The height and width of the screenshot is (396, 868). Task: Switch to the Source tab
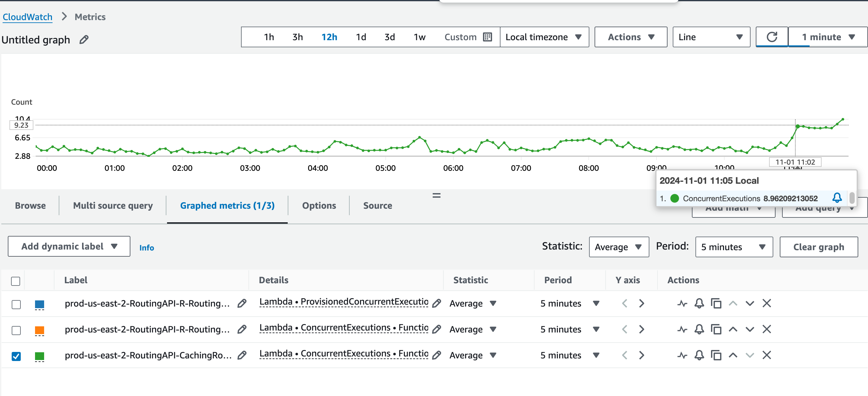pyautogui.click(x=377, y=205)
